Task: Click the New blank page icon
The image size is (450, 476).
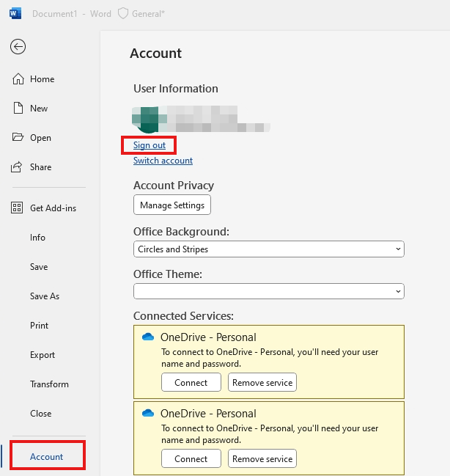Action: (x=18, y=108)
